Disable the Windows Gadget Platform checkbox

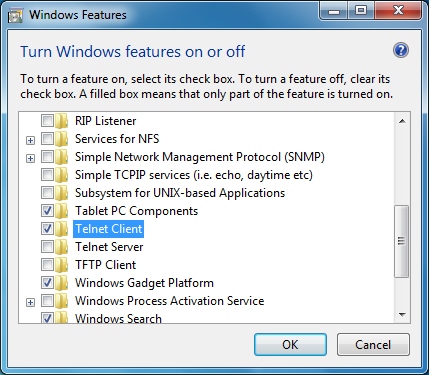(x=47, y=283)
